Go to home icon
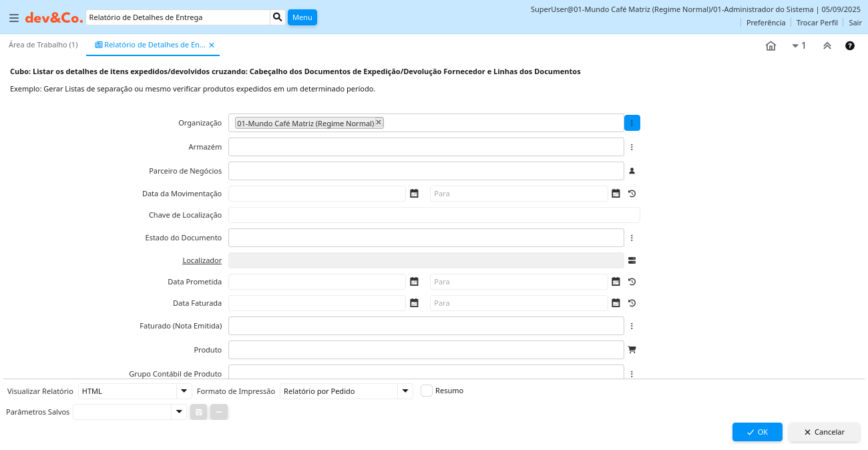 point(771,46)
